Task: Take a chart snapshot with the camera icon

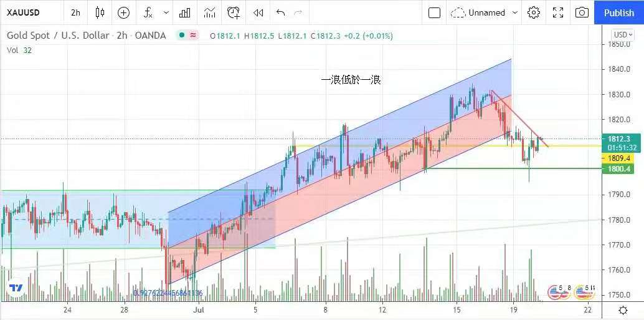Action: click(582, 12)
